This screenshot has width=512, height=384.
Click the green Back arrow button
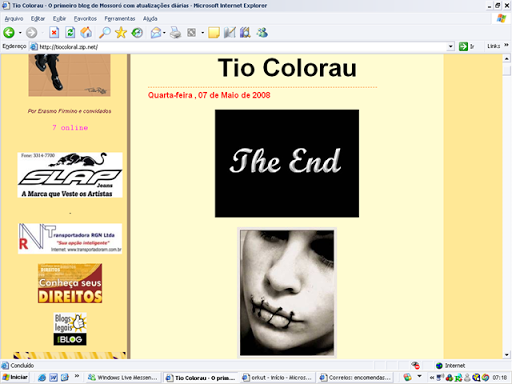(x=9, y=33)
